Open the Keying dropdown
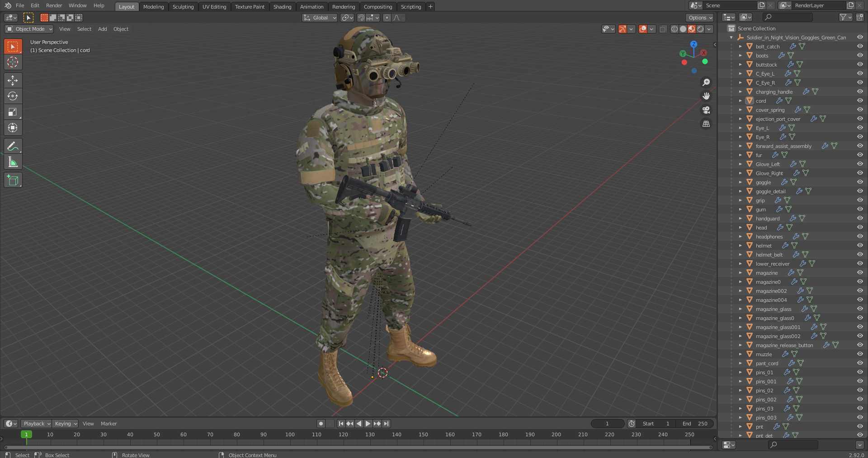Image resolution: width=868 pixels, height=458 pixels. tap(65, 424)
